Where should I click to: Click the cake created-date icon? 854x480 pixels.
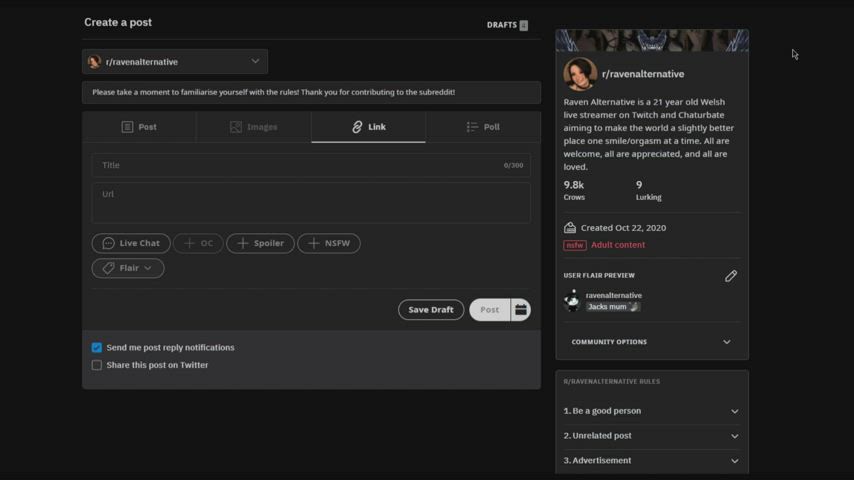(x=570, y=228)
